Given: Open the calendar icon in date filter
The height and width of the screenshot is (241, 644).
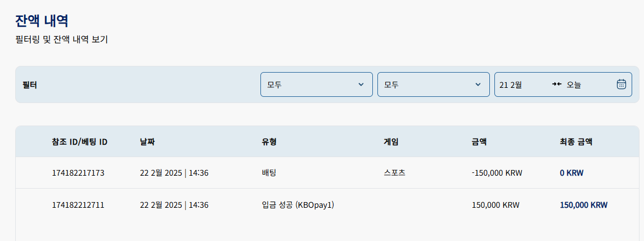Looking at the screenshot, I should pyautogui.click(x=621, y=84).
